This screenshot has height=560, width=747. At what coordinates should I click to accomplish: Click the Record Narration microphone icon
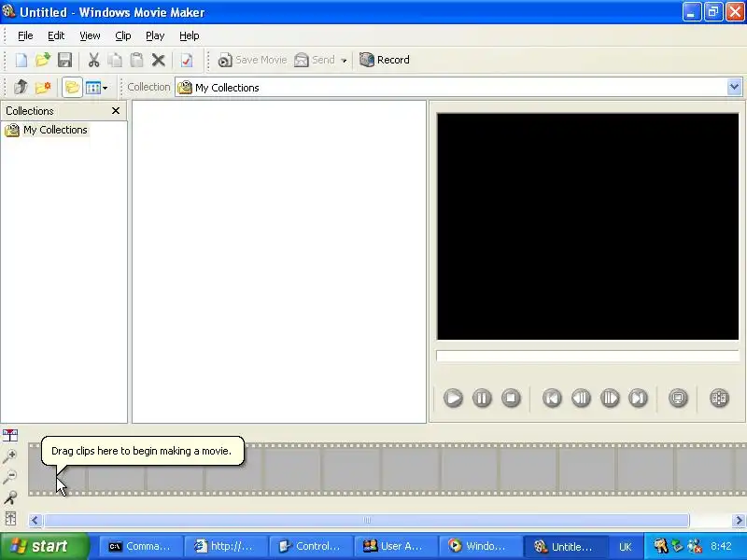click(10, 497)
